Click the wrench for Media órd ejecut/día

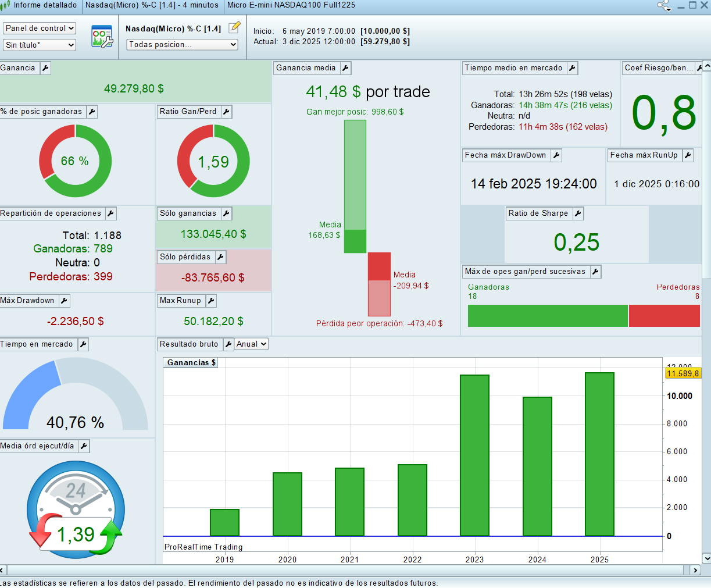(x=84, y=446)
